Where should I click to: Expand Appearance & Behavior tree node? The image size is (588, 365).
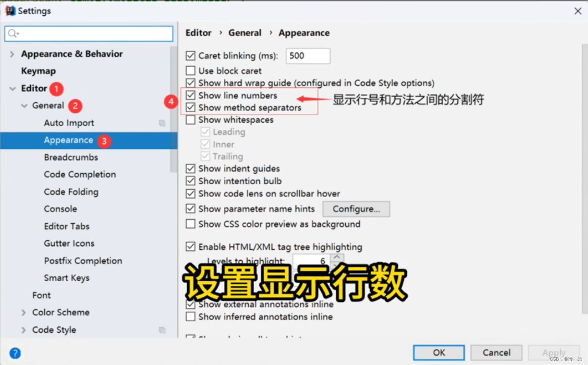(12, 54)
